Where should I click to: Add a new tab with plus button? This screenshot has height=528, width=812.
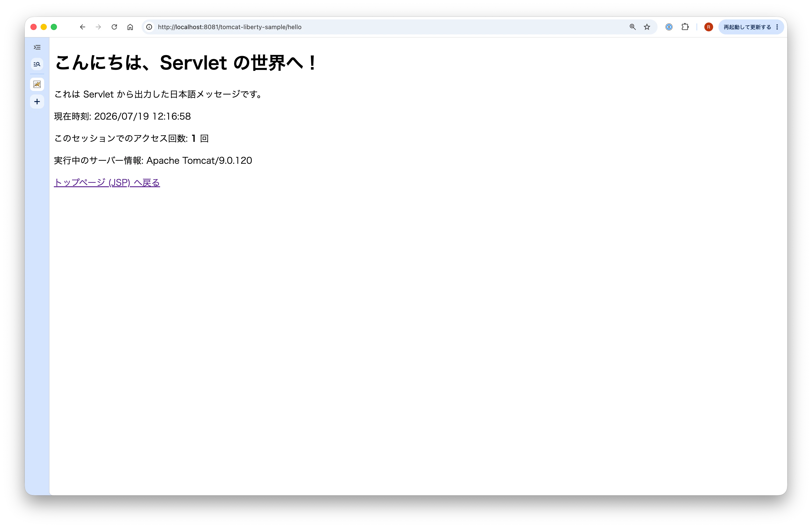point(37,101)
